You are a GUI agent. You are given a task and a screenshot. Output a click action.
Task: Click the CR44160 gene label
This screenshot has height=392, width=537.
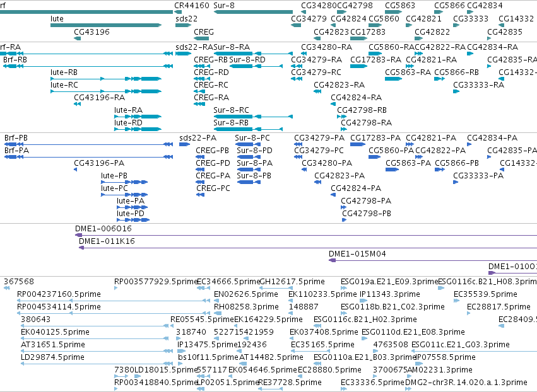click(x=191, y=6)
